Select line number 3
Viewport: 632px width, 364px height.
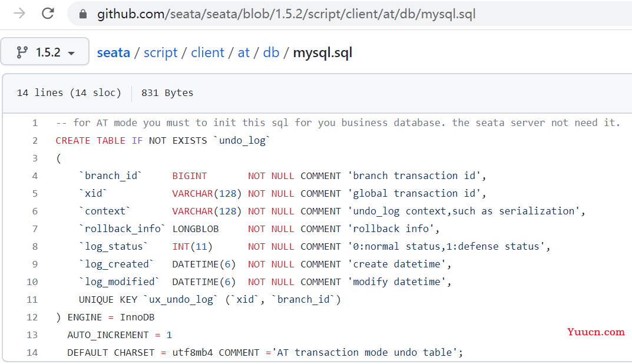pos(35,158)
